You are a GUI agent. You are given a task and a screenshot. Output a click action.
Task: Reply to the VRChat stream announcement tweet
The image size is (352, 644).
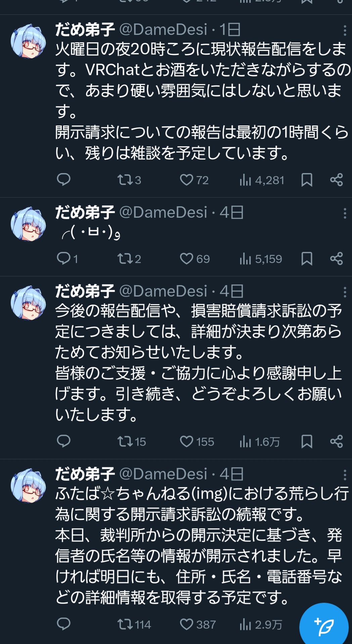coord(63,180)
